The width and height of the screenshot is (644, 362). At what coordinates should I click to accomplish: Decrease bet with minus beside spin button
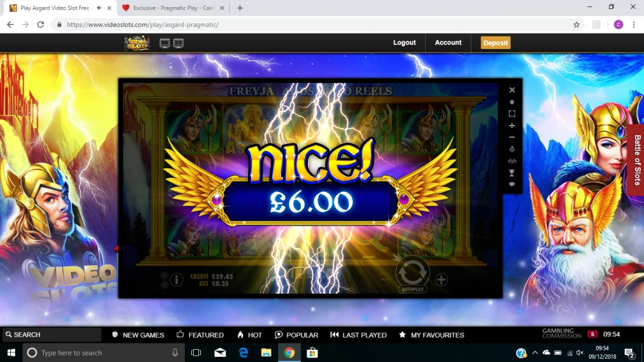(x=384, y=280)
